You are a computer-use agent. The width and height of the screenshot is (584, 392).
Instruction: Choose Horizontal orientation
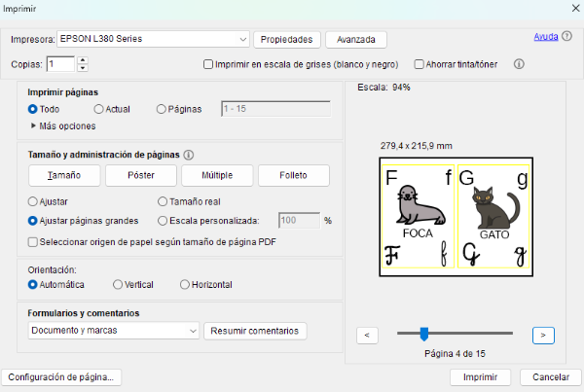(x=185, y=285)
